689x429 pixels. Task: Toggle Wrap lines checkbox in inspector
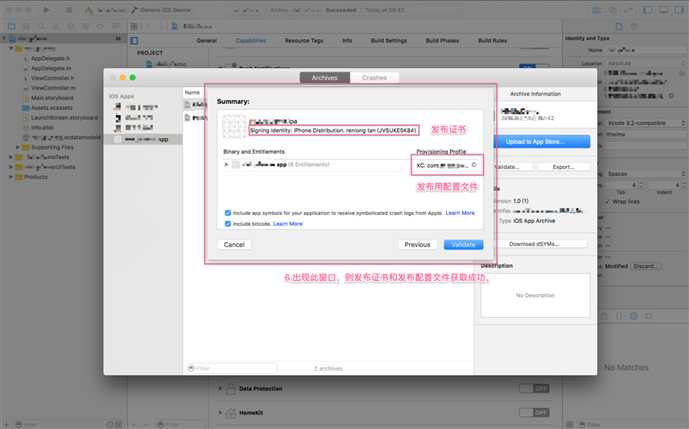pyautogui.click(x=607, y=202)
